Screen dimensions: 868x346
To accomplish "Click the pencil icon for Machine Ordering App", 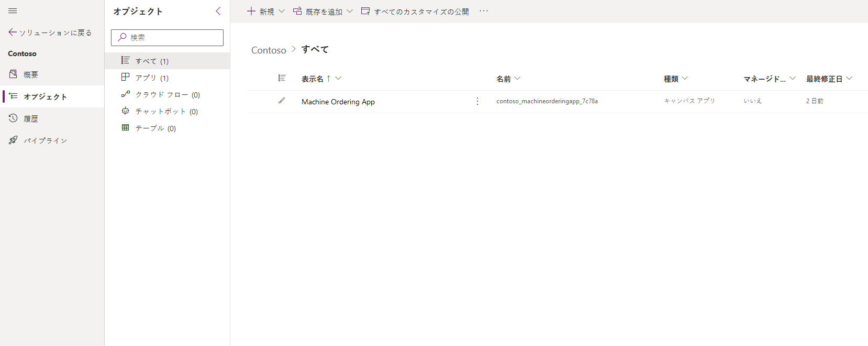I will coord(282,101).
